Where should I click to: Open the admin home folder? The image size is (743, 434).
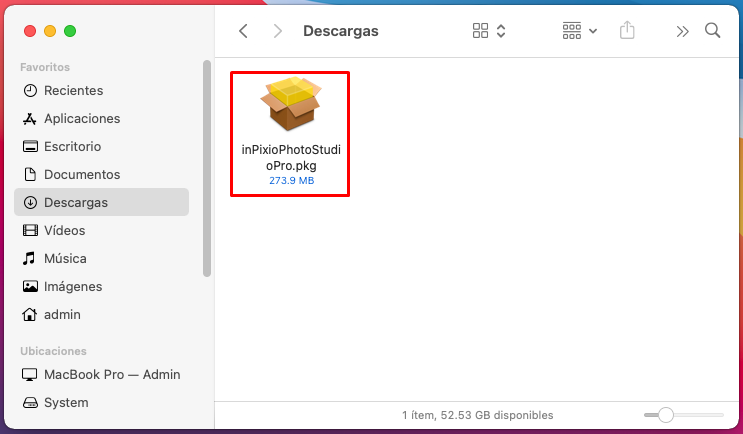tap(101, 314)
